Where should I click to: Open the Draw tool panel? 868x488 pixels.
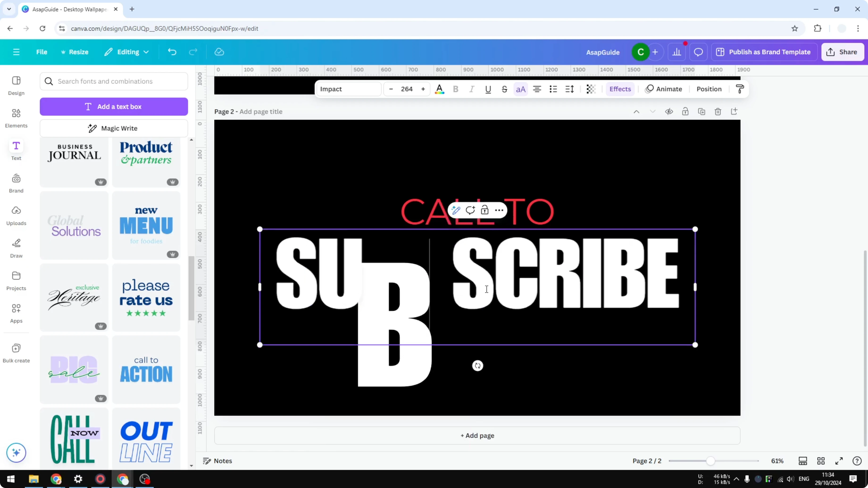16,248
